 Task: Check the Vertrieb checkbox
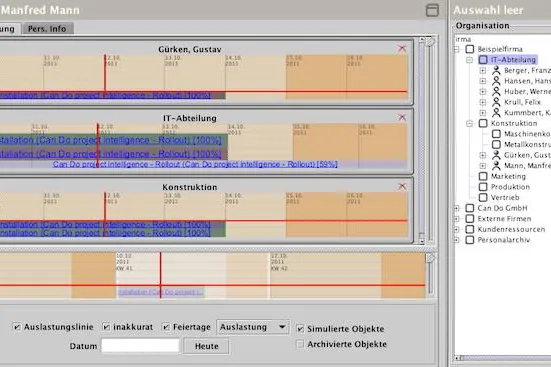point(483,197)
